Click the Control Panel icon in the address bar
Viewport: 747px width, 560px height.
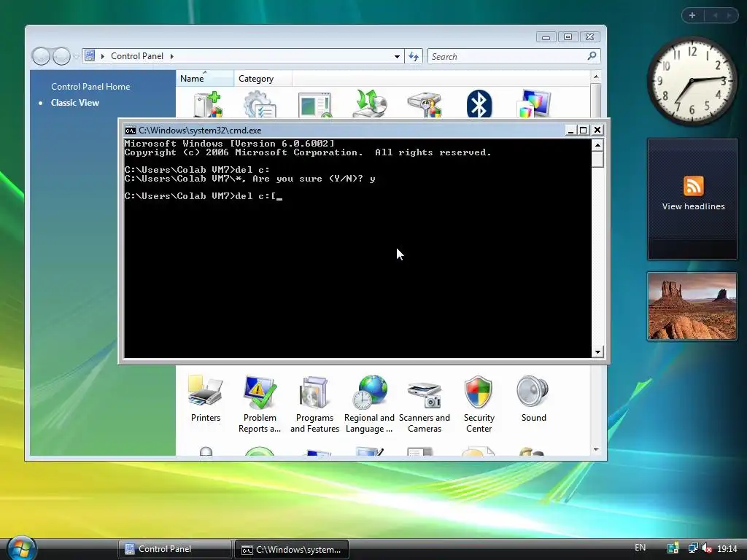click(x=90, y=56)
